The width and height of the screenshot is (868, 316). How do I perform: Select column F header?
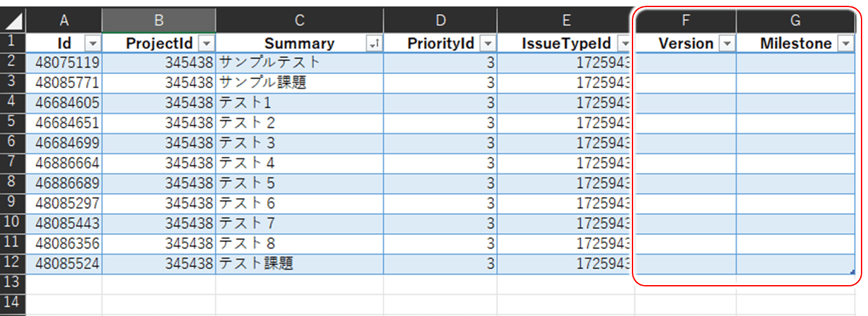(x=686, y=21)
